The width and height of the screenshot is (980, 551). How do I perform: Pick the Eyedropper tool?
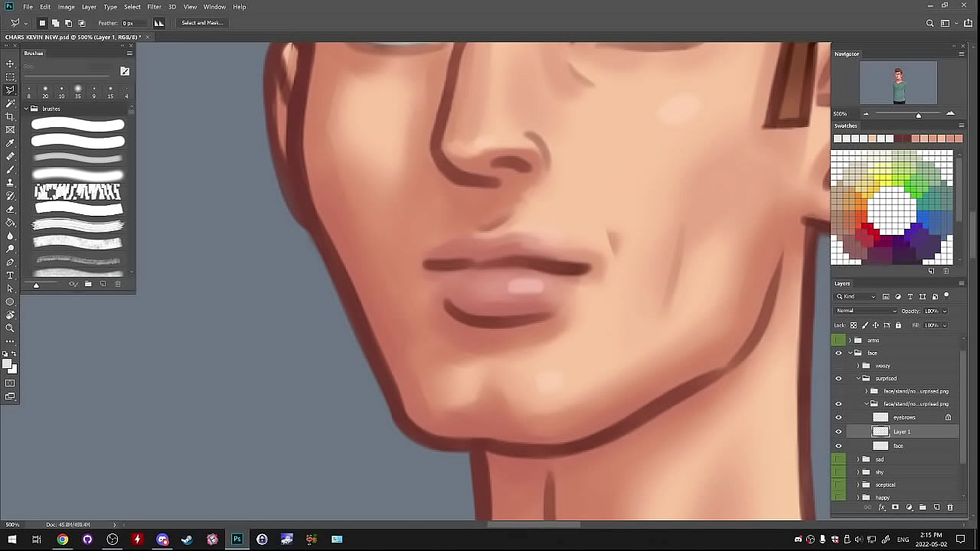tap(10, 143)
